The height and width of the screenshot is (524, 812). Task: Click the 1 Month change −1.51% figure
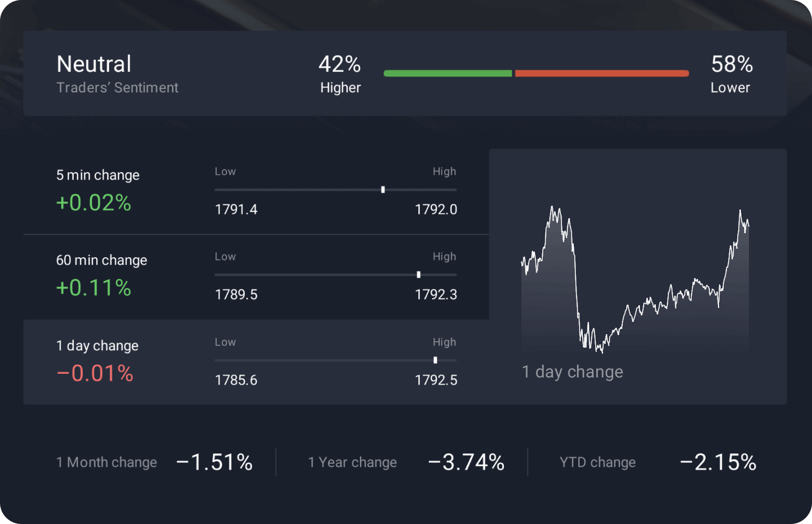[x=214, y=463]
